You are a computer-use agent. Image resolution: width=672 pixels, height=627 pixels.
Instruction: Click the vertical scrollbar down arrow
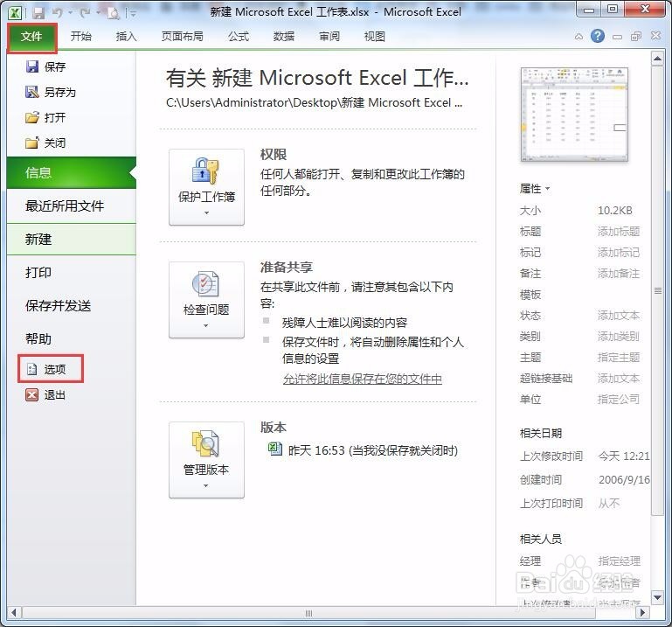pyautogui.click(x=657, y=597)
